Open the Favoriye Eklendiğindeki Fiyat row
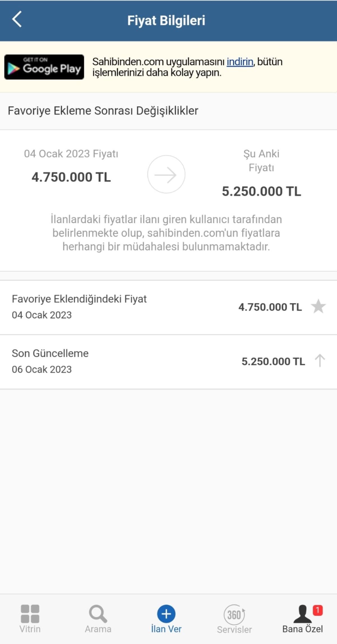 point(168,307)
